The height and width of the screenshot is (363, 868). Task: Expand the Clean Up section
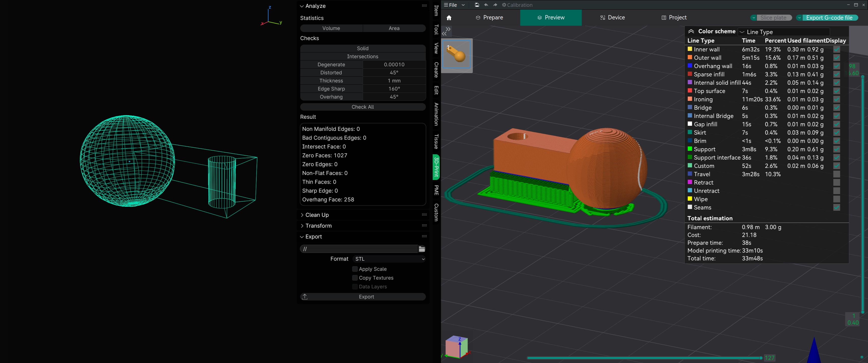click(317, 215)
